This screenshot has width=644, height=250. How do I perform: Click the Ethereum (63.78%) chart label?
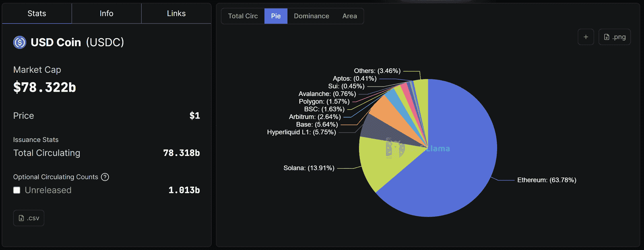pos(547,180)
